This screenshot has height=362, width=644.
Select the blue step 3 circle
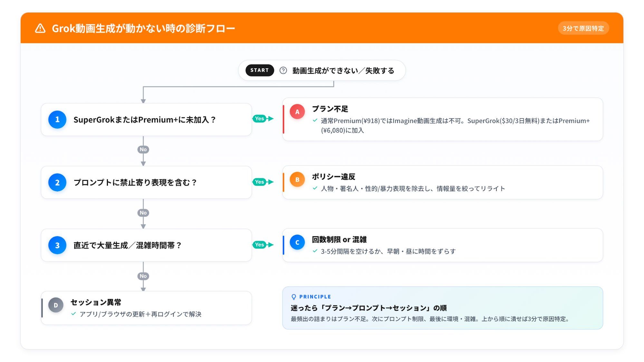point(57,245)
